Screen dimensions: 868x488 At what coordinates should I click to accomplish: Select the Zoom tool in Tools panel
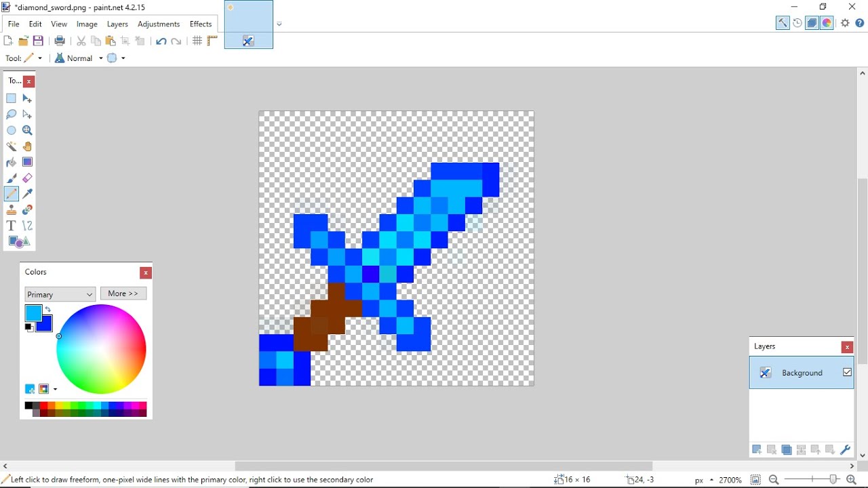28,131
